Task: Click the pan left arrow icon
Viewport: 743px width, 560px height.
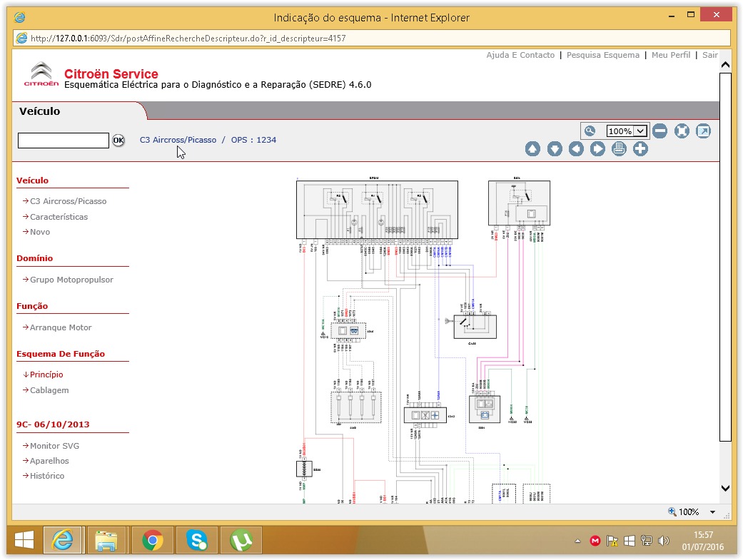Action: click(576, 149)
